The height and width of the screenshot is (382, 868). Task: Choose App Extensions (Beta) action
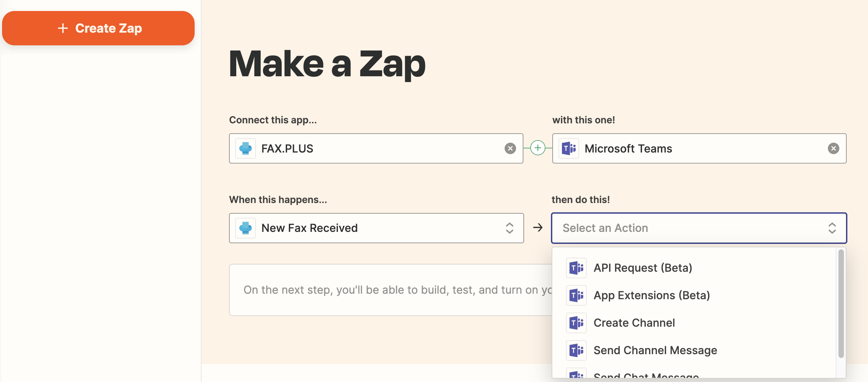click(x=695, y=295)
